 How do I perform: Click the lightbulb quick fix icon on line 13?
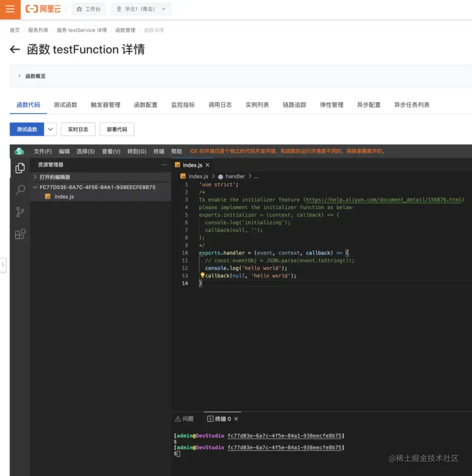click(202, 275)
